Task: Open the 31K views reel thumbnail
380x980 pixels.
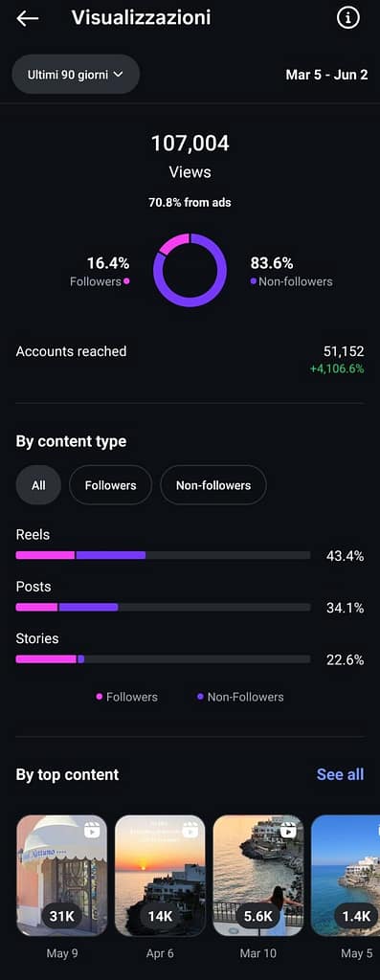Action: tap(62, 875)
